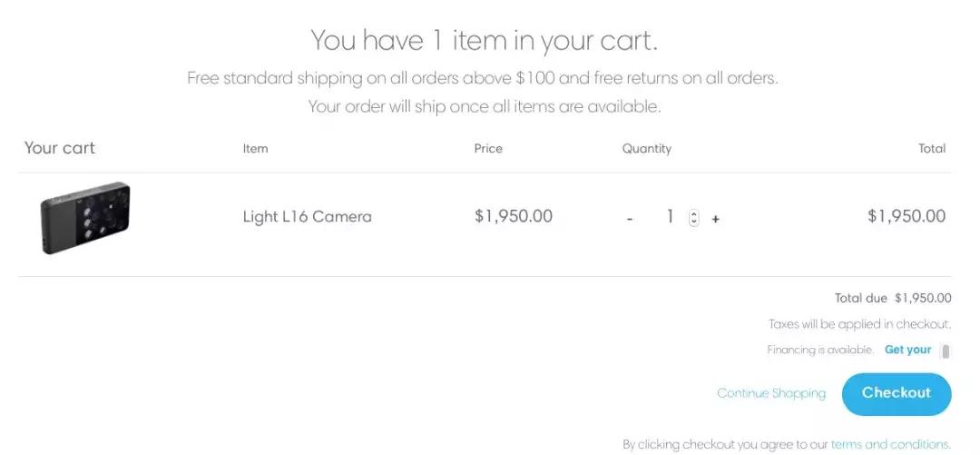Click the "You have 1 item" heading

click(484, 40)
